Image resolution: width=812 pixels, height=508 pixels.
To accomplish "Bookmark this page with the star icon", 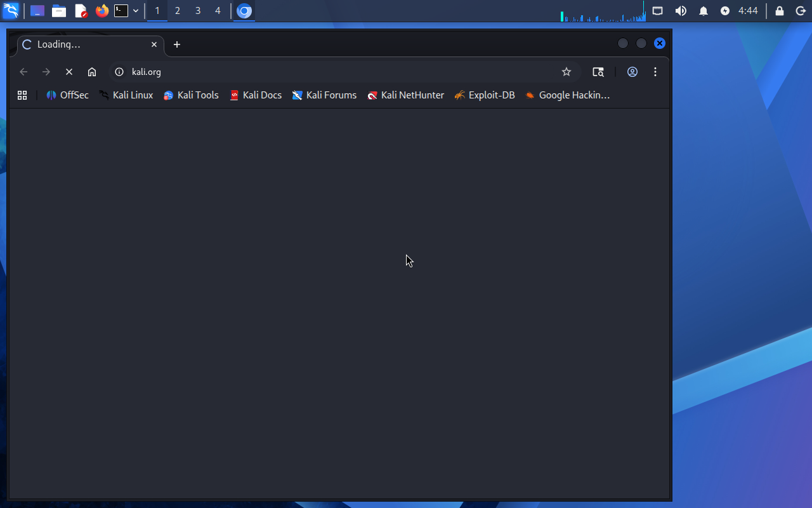I will tap(566, 72).
